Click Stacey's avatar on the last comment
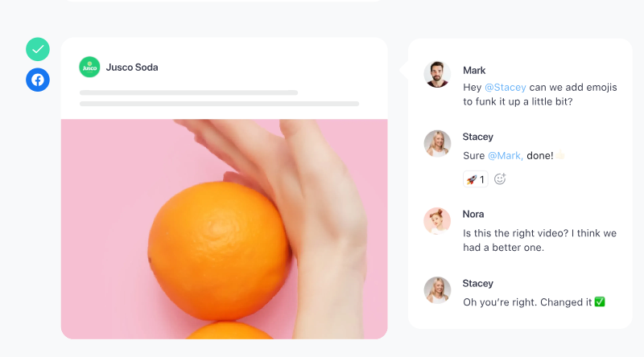Screen dimensions: 644x357 (437, 290)
